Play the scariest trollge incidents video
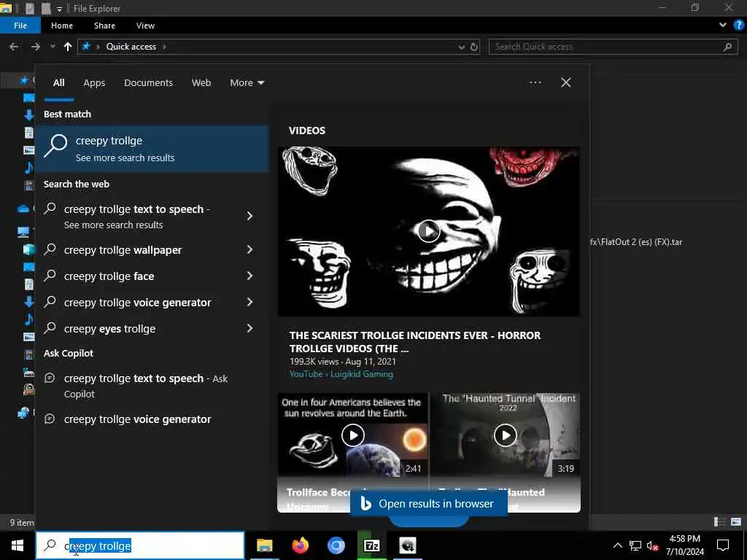Image resolution: width=747 pixels, height=560 pixels. [429, 231]
